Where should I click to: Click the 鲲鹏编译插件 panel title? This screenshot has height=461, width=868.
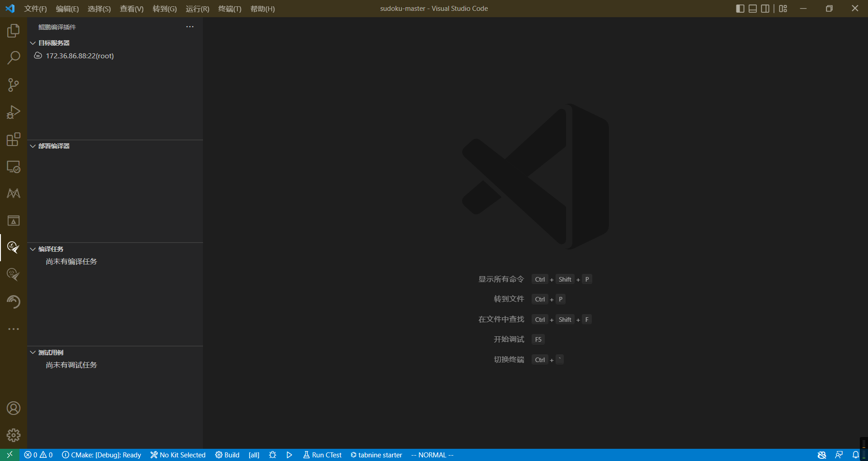[x=57, y=27]
